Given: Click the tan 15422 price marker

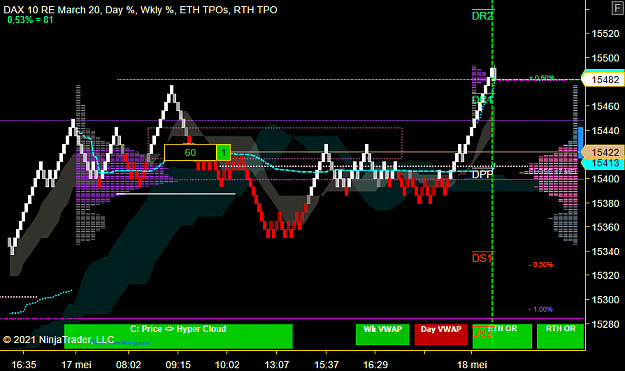Looking at the screenshot, I should (x=603, y=152).
